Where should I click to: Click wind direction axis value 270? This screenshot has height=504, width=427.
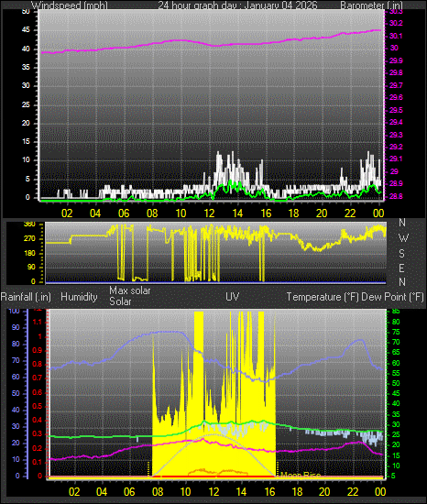(x=29, y=239)
